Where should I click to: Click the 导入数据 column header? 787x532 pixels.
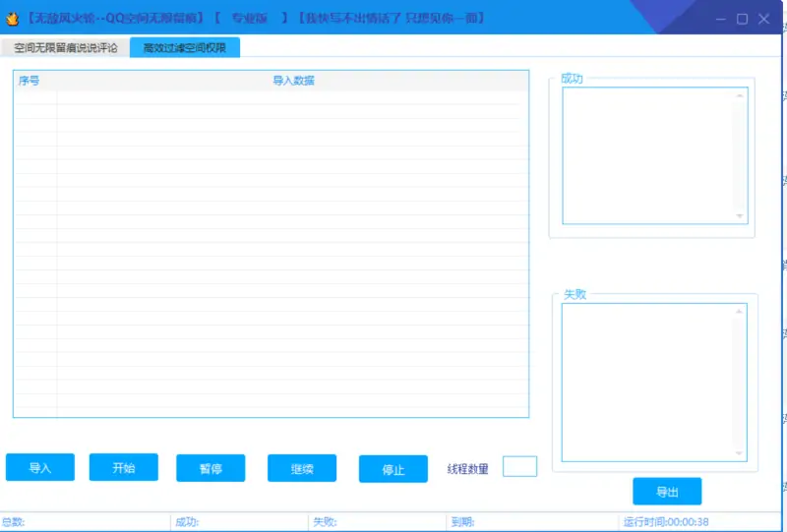tap(293, 81)
